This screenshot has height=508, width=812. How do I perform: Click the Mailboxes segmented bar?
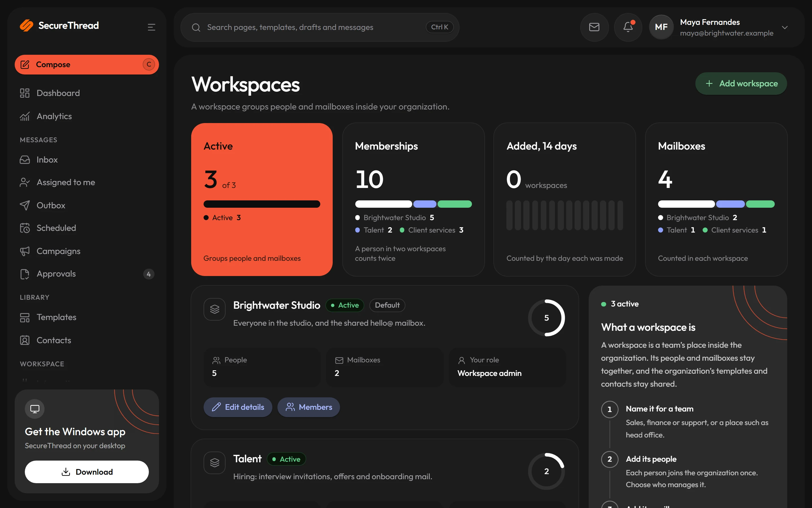pos(716,204)
